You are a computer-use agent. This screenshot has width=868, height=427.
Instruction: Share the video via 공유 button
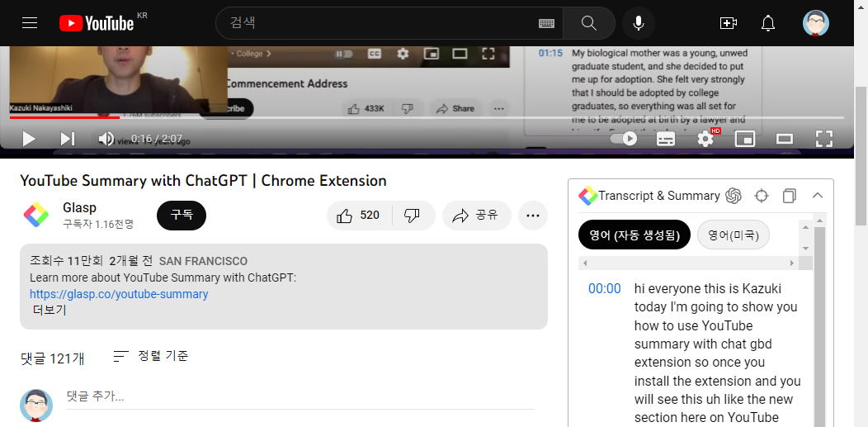click(476, 216)
